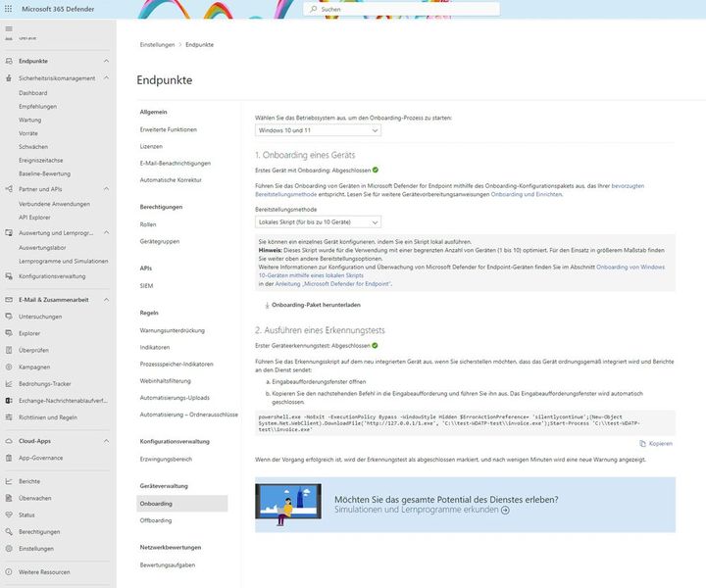
Task: Open Auswertungslabor in the sidebar
Action: [x=42, y=247]
